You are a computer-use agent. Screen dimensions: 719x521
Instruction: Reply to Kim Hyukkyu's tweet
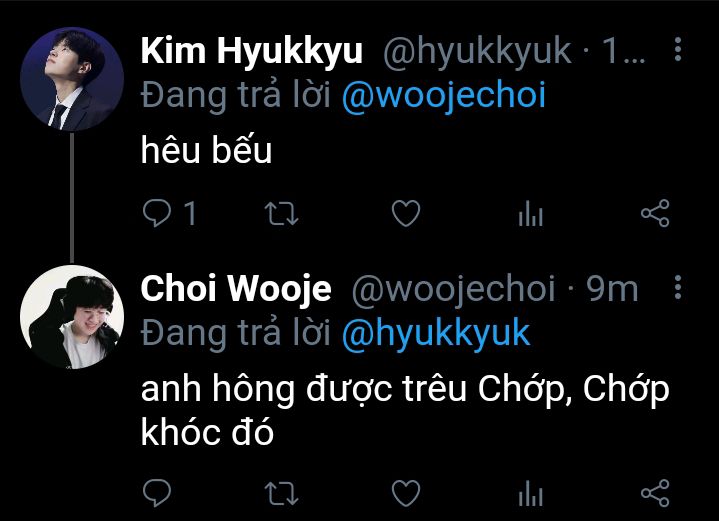click(x=157, y=213)
